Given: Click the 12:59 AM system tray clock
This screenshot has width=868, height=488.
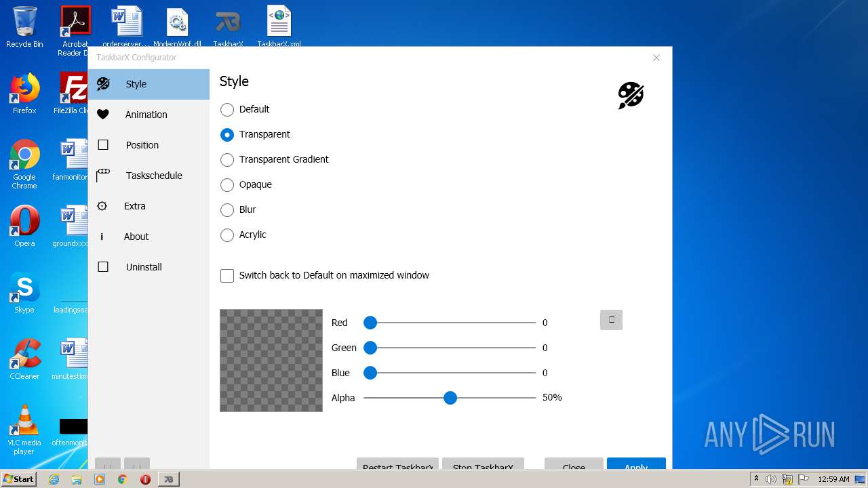Looking at the screenshot, I should 833,479.
